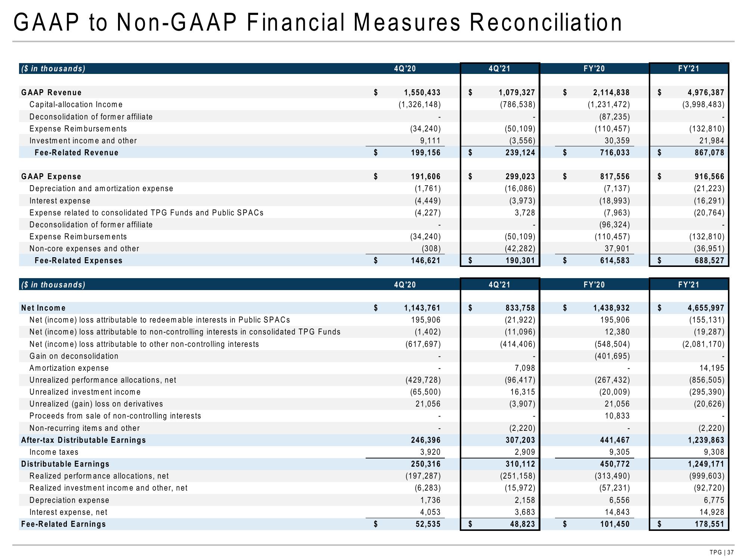
Task: Click the Fee-Related Revenue value 239,124
Action: pos(520,153)
